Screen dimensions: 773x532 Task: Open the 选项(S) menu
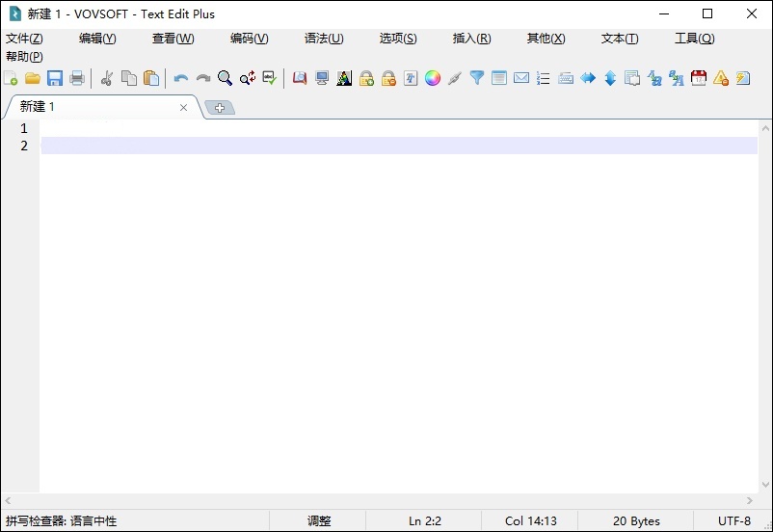[398, 39]
